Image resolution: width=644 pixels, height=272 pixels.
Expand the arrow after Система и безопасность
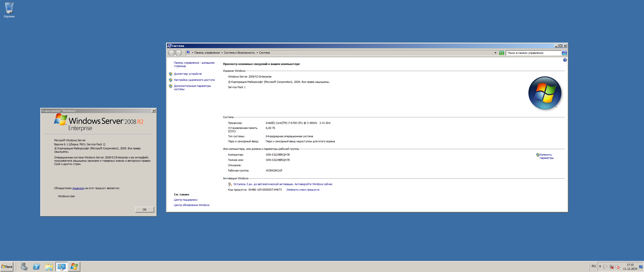coord(257,53)
